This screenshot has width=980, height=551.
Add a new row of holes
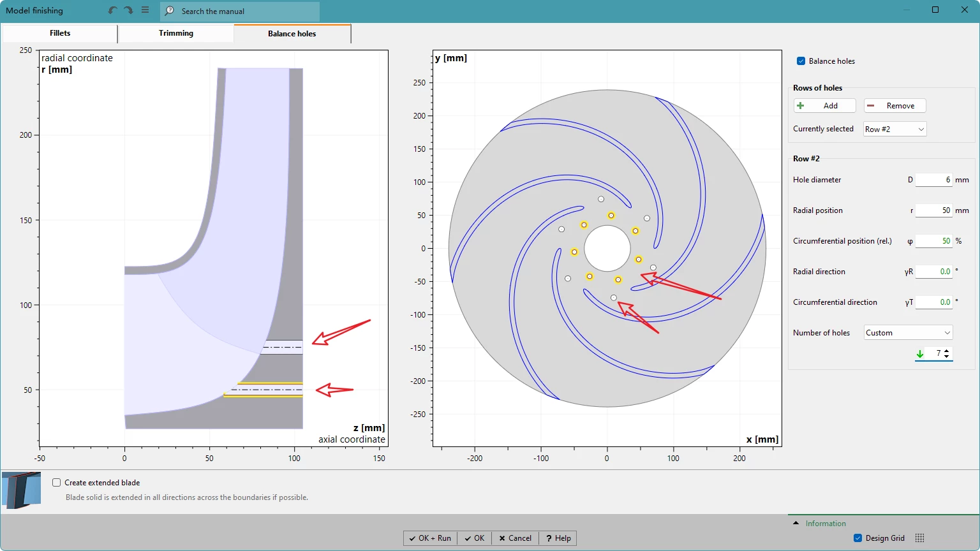click(x=825, y=106)
